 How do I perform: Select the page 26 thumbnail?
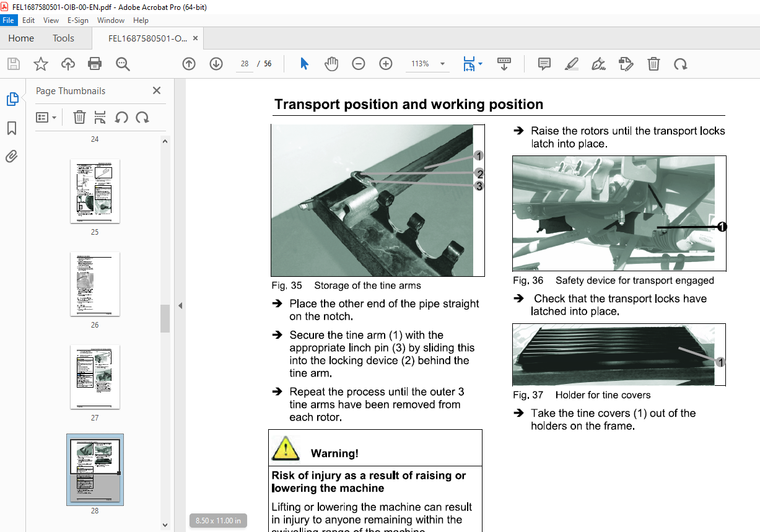tap(95, 284)
